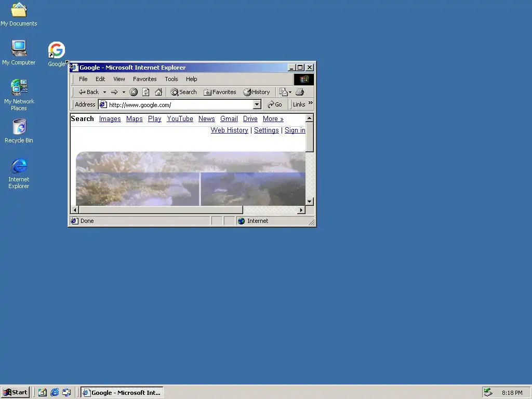Open the File menu
The image size is (532, 399).
(x=83, y=79)
